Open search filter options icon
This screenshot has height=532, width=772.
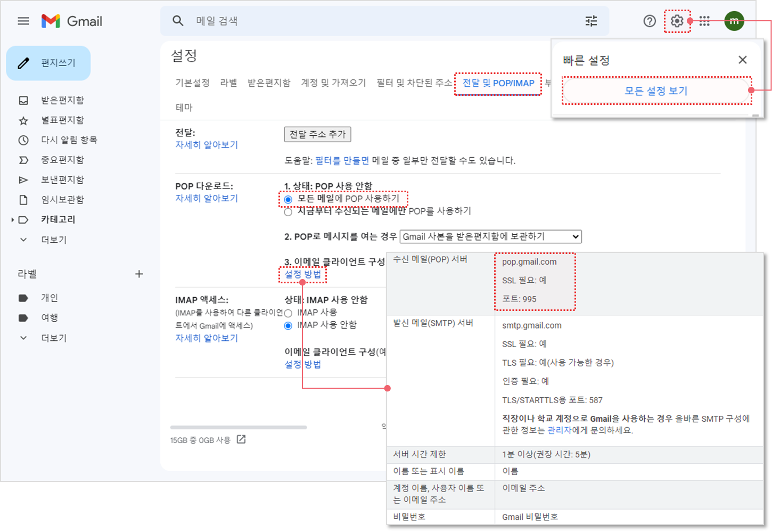(x=591, y=21)
